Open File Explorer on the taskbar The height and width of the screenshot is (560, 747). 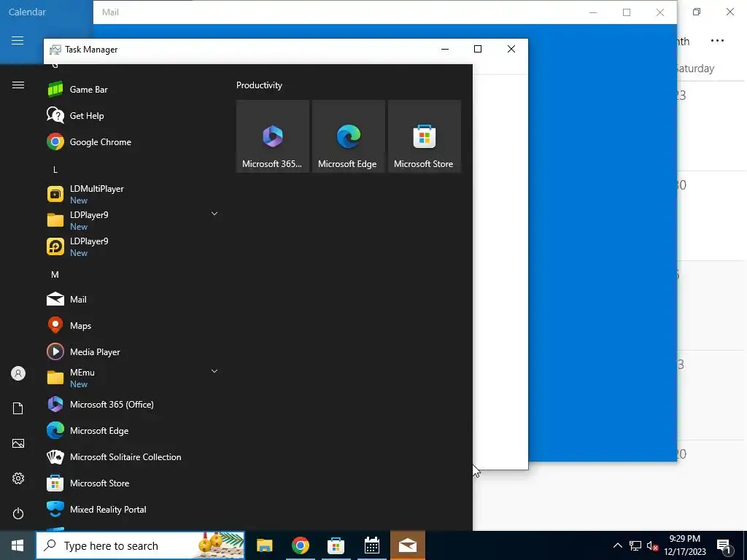[x=264, y=545]
